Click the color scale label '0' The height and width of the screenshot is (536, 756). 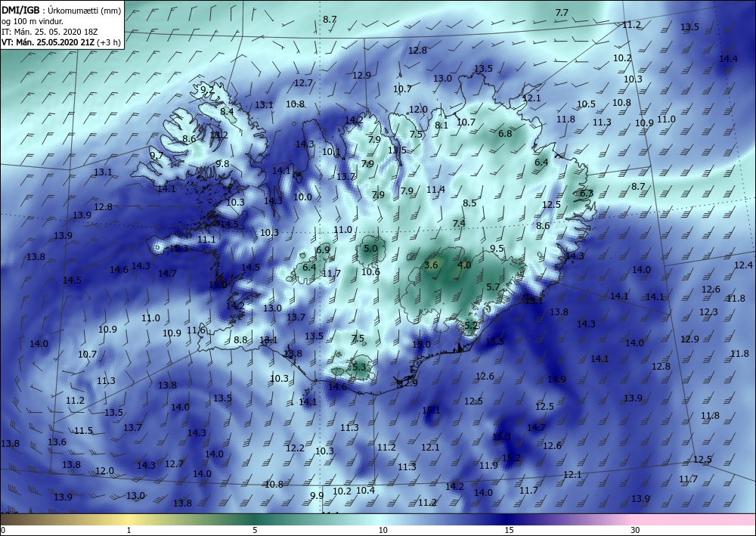point(3,530)
